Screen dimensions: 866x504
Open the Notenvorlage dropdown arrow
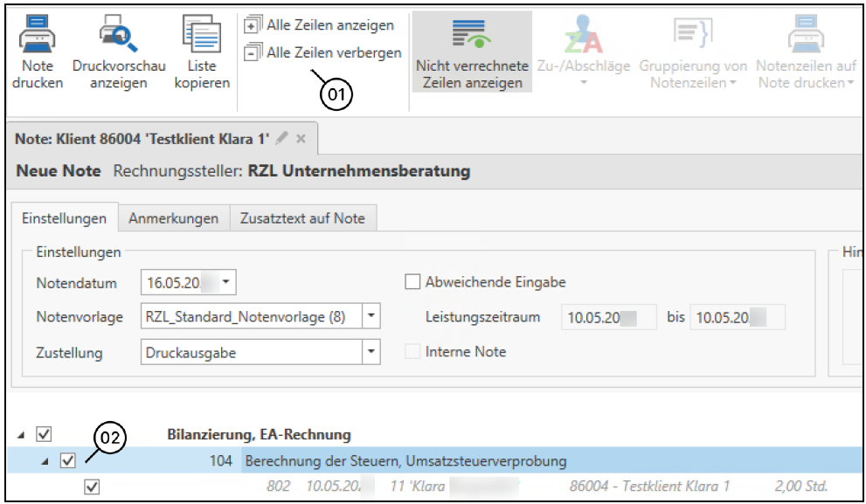[x=371, y=317]
